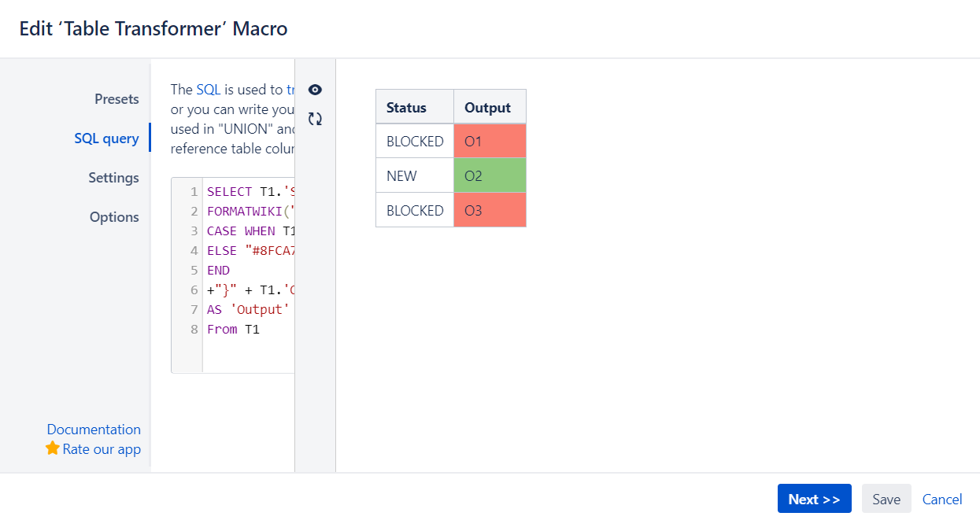This screenshot has height=520, width=980.
Task: Select the NEW status cell
Action: point(414,176)
